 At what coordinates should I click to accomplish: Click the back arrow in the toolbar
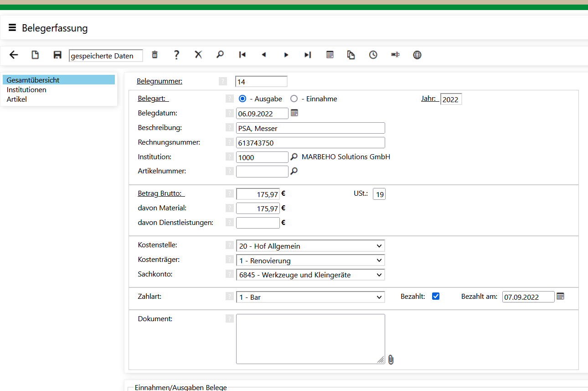(14, 55)
